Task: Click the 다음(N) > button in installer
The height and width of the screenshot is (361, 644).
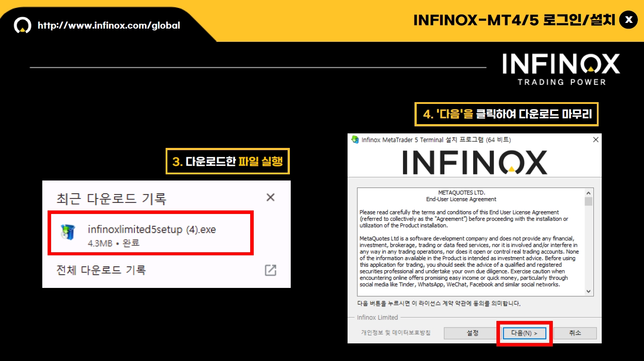Action: point(524,333)
